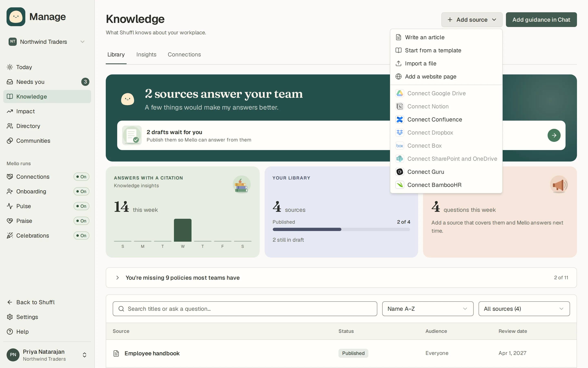Click the Guru logo in the menu
The height and width of the screenshot is (368, 588).
(x=400, y=172)
